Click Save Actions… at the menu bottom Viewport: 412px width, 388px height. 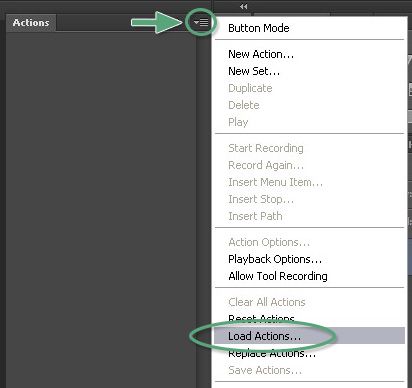click(265, 370)
